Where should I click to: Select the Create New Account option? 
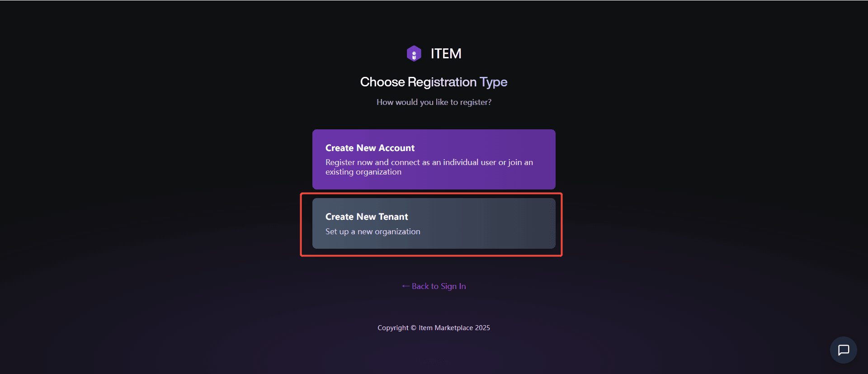point(434,159)
